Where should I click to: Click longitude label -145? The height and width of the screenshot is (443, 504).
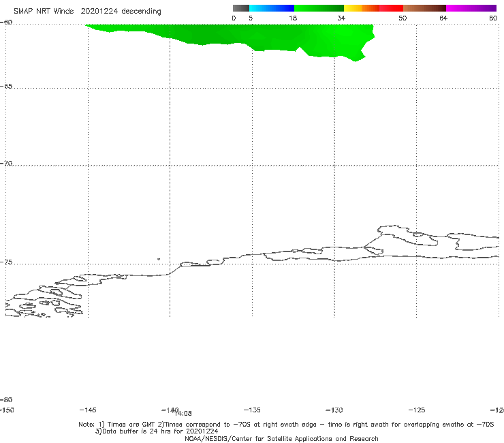(88, 410)
